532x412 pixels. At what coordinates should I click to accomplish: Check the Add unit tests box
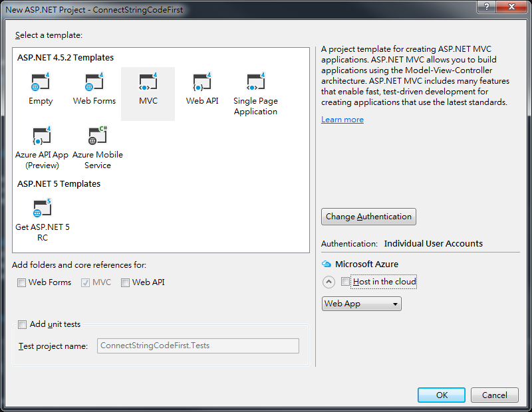[x=22, y=324]
